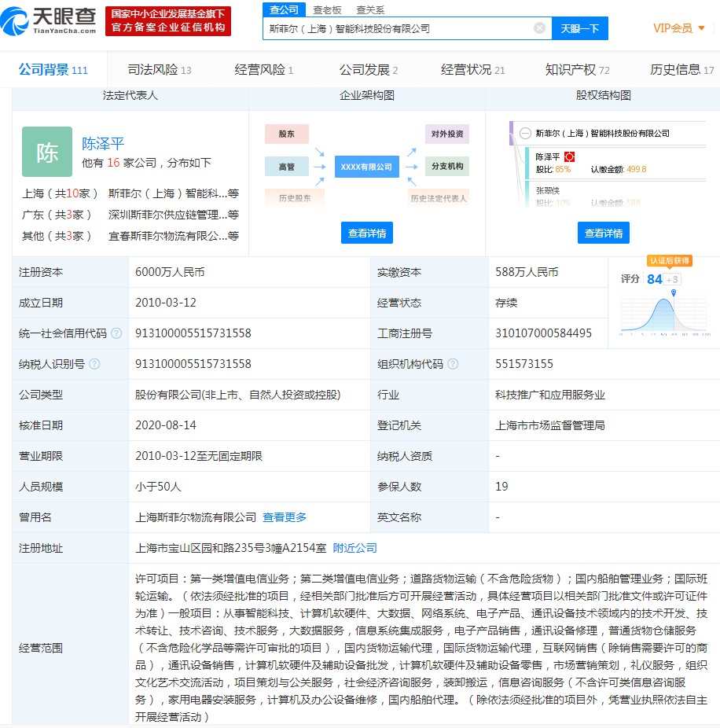The height and width of the screenshot is (728, 720).
Task: Click 查看更多 for former names
Action: 285,517
